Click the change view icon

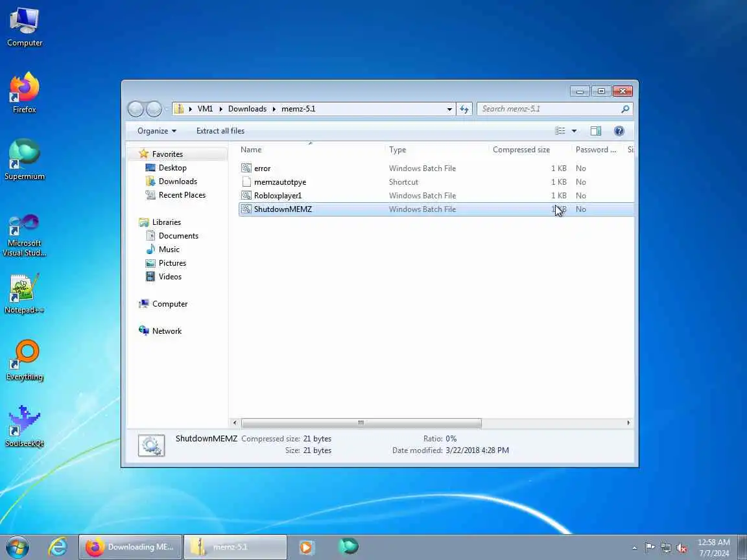pyautogui.click(x=560, y=131)
